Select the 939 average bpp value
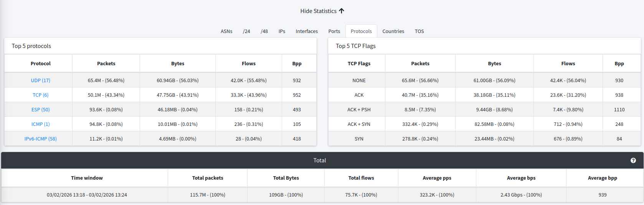This screenshot has width=644, height=205. click(x=603, y=195)
